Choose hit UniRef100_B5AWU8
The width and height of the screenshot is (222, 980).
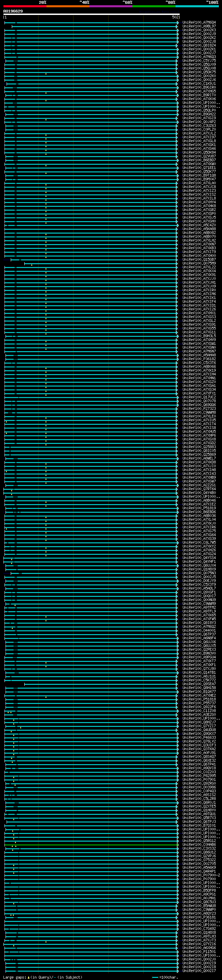coord(199,906)
